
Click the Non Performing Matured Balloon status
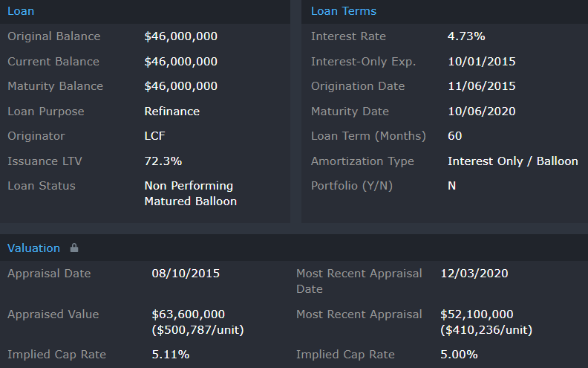pos(189,193)
